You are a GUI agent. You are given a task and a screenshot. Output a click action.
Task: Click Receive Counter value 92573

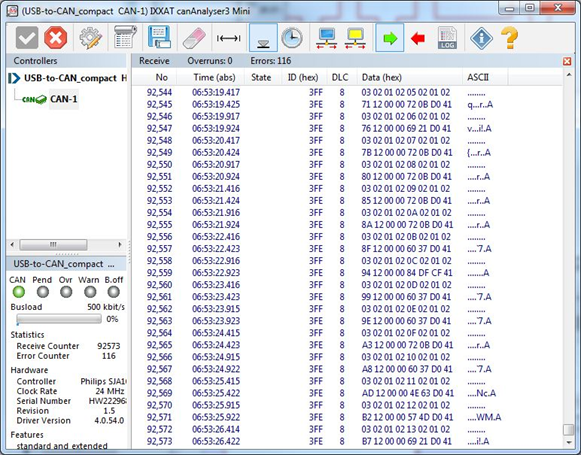tap(109, 346)
